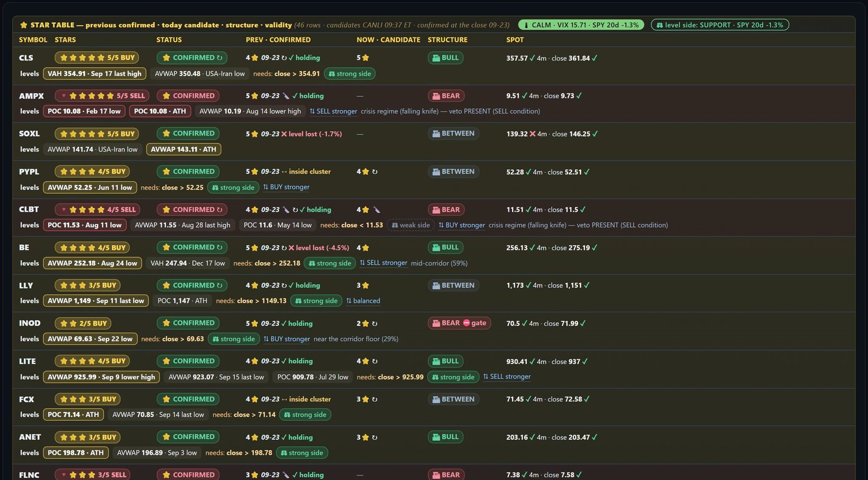Click the knife icon in CLBT candidate column

(x=376, y=210)
